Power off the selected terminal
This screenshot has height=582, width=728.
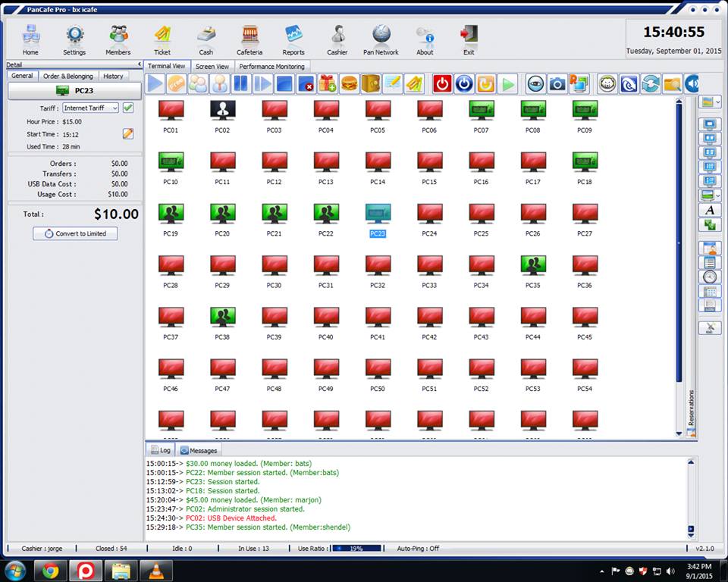point(442,84)
